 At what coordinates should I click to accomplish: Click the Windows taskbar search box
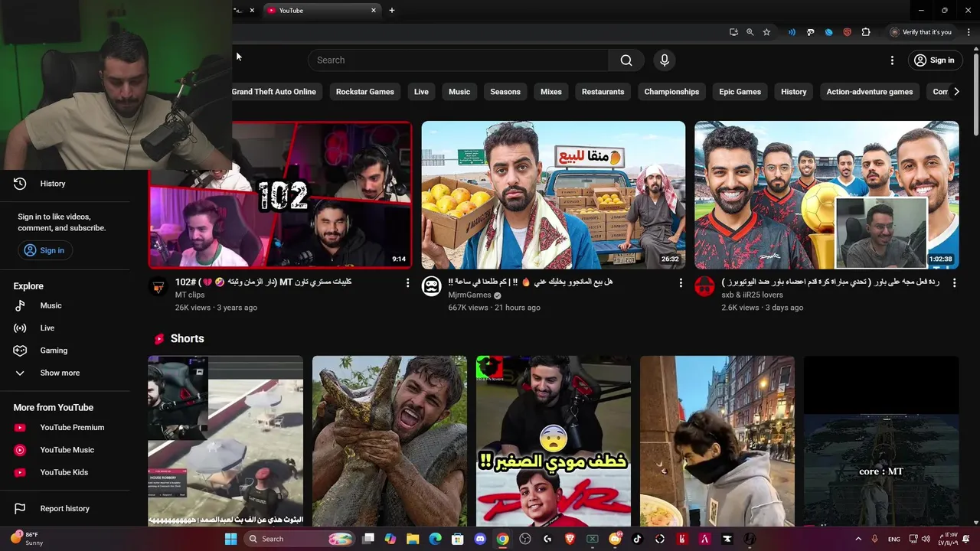point(299,539)
